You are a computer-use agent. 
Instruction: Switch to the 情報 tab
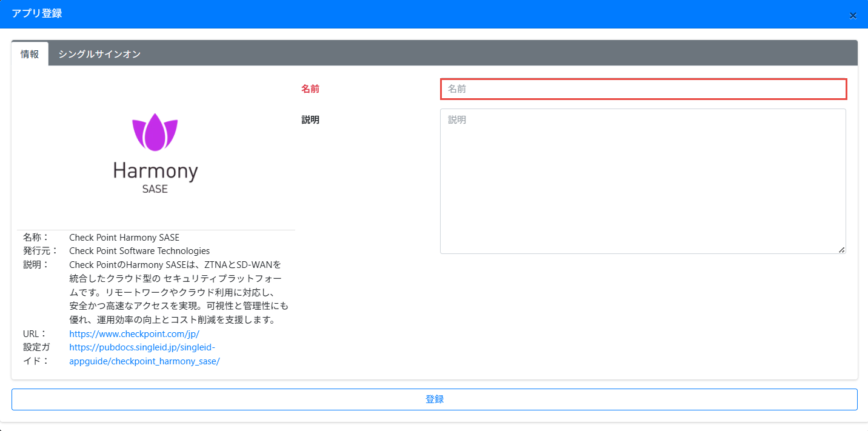tap(30, 54)
